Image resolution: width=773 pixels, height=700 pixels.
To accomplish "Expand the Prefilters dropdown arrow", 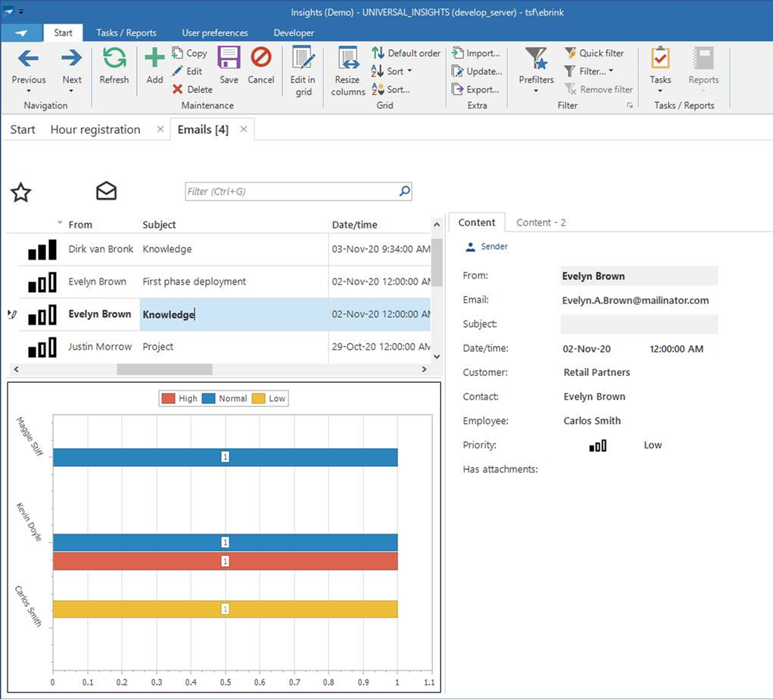I will tap(536, 91).
